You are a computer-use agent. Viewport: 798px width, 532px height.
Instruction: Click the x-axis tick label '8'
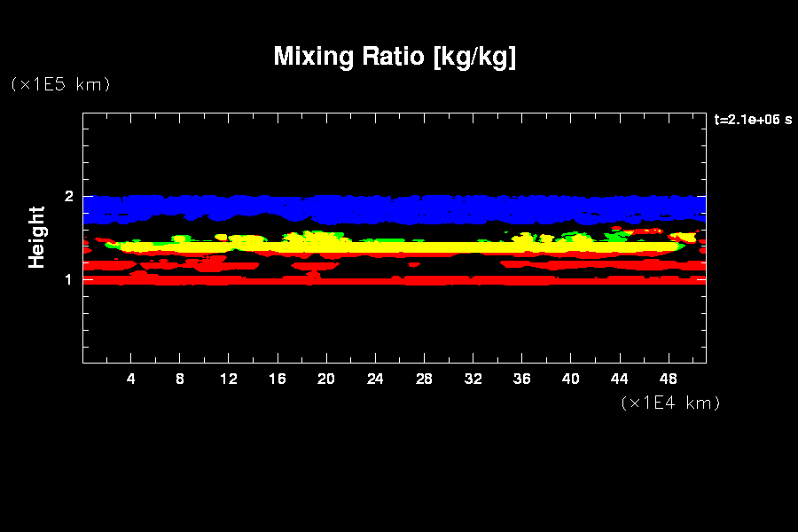tap(180, 379)
